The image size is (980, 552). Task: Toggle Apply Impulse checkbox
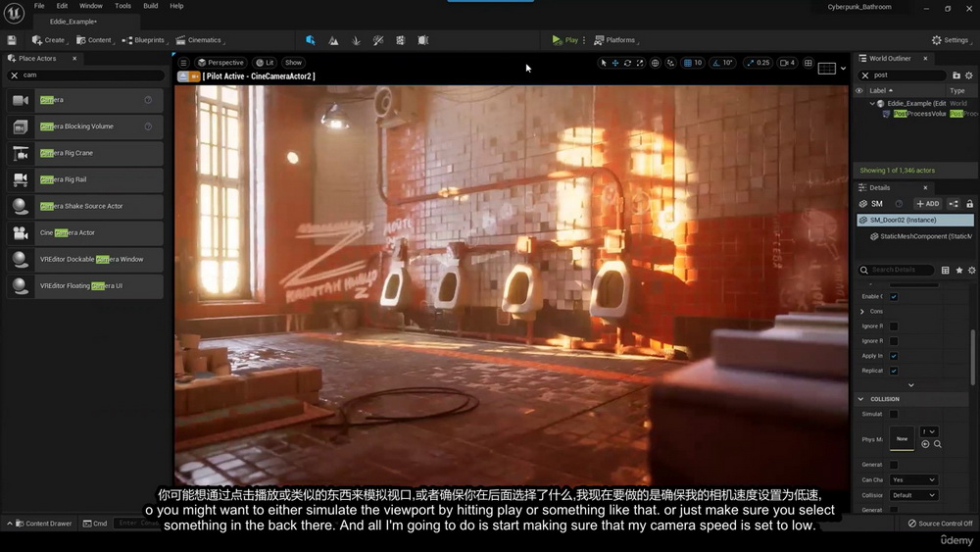[x=894, y=356]
